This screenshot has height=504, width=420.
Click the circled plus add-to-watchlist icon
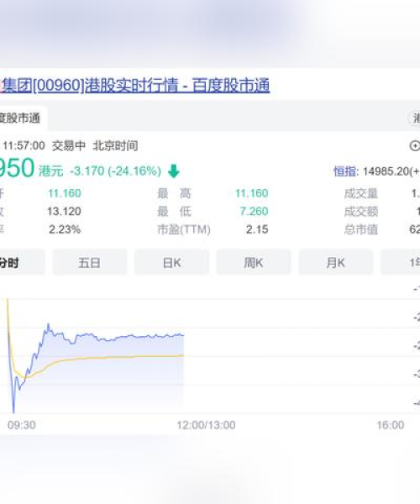click(x=414, y=146)
